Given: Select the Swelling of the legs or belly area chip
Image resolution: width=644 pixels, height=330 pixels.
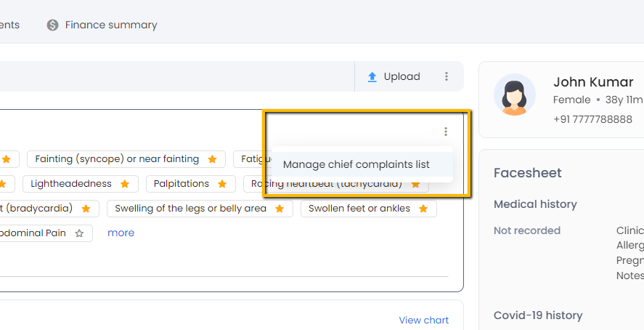Looking at the screenshot, I should [191, 209].
